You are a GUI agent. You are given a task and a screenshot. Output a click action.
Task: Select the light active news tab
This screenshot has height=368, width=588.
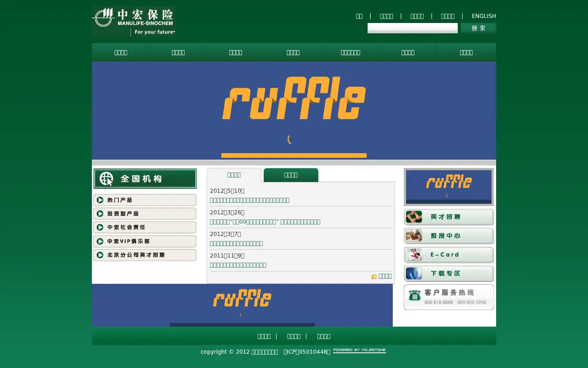(x=234, y=175)
